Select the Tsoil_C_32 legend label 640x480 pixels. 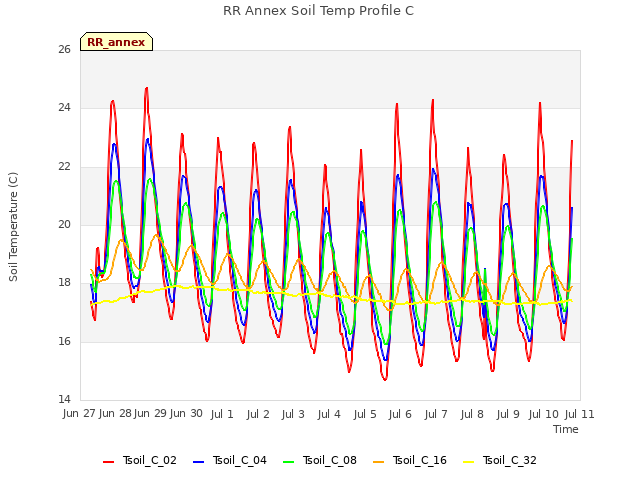(x=510, y=460)
